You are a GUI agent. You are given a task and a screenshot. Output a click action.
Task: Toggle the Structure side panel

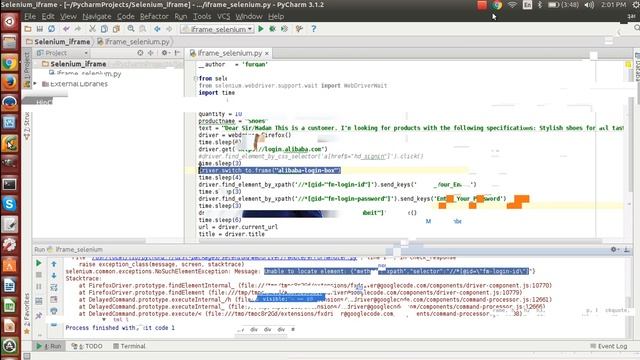pos(27,127)
